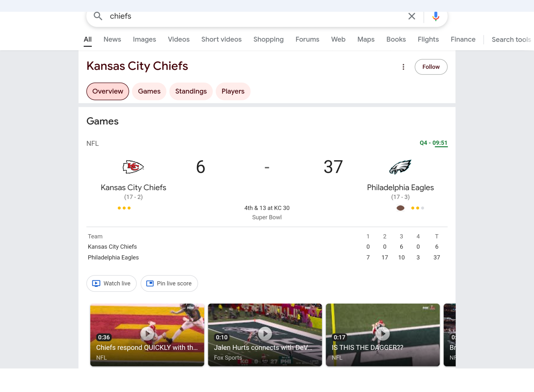This screenshot has height=392, width=534.
Task: Open the Standings chip
Action: pos(191,91)
